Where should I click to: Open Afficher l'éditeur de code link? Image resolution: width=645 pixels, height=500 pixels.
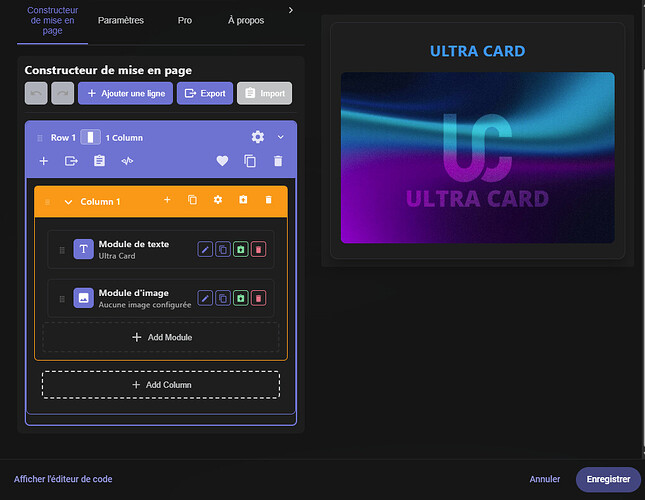click(x=63, y=479)
